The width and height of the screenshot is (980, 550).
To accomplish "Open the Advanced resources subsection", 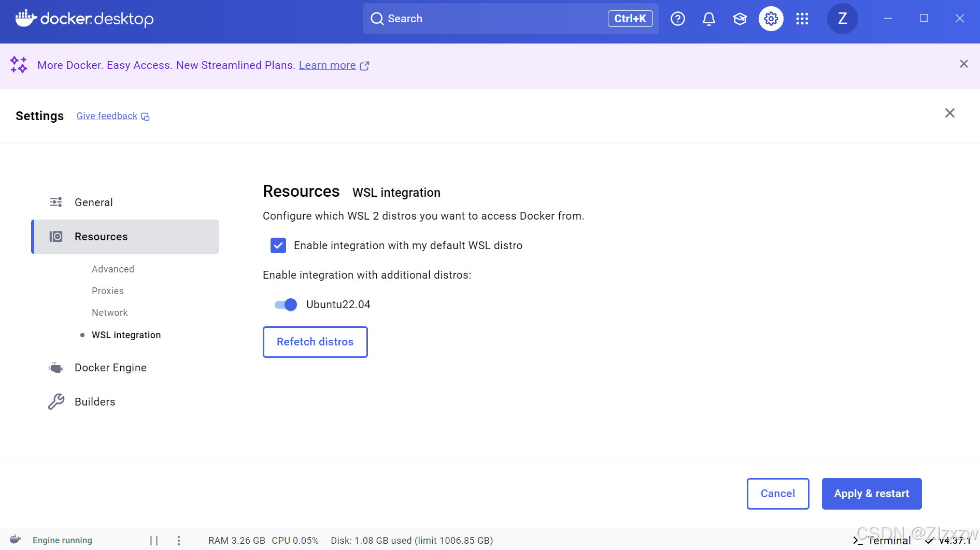I will coord(113,269).
